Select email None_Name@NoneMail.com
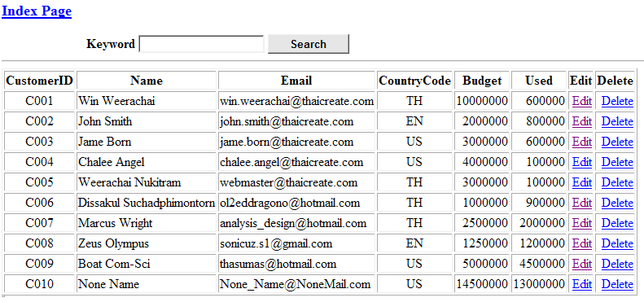 (296, 284)
